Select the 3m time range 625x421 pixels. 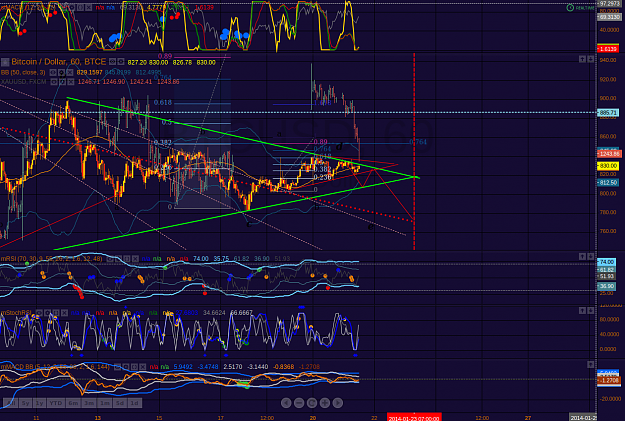pos(89,403)
